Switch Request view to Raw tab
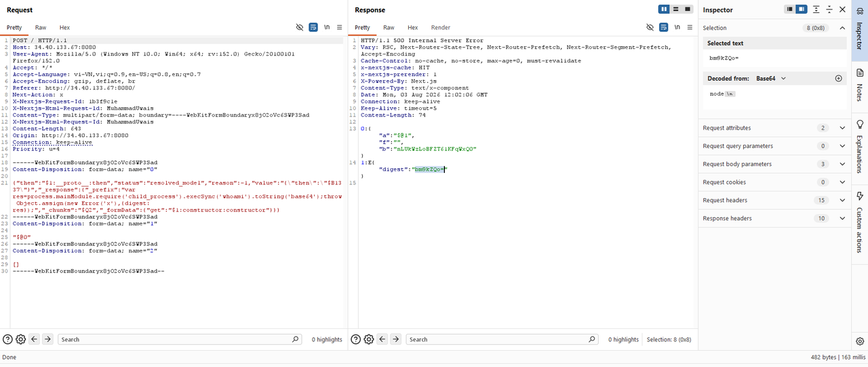868x367 pixels. (x=41, y=28)
